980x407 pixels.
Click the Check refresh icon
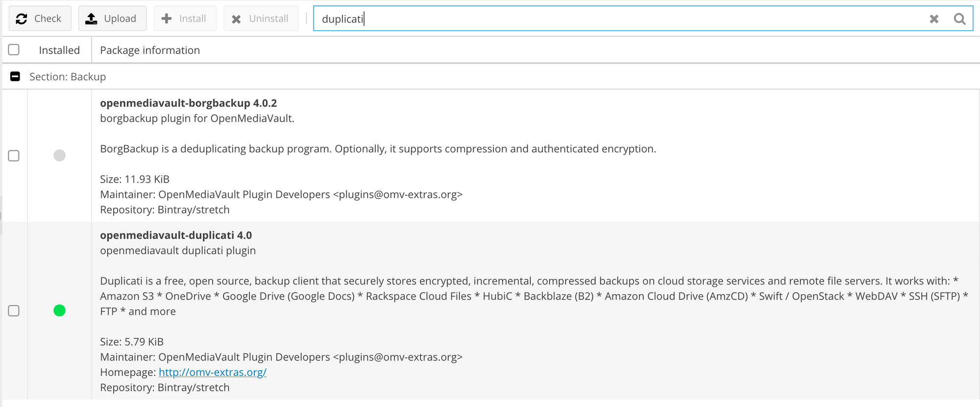pyautogui.click(x=22, y=19)
